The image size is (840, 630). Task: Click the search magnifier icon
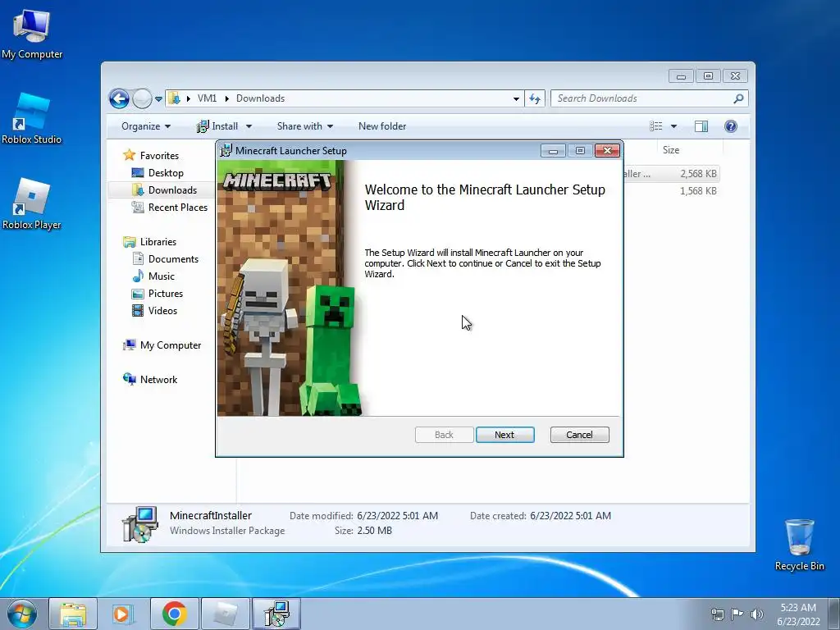click(738, 98)
